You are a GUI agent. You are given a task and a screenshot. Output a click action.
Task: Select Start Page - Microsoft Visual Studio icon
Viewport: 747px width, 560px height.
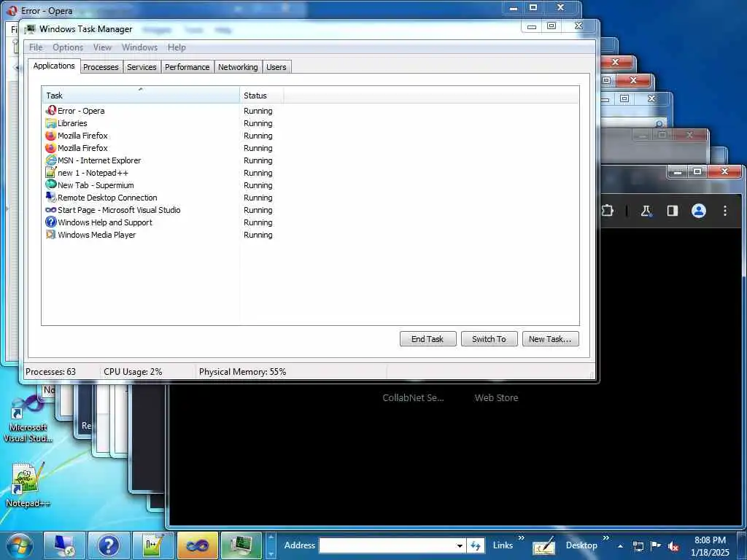(x=50, y=210)
